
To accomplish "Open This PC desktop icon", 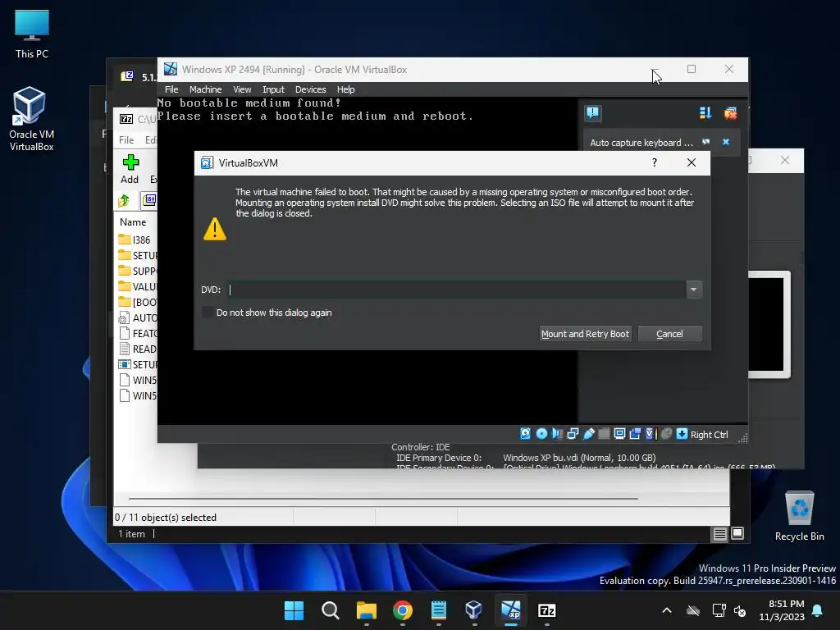I will point(32,34).
